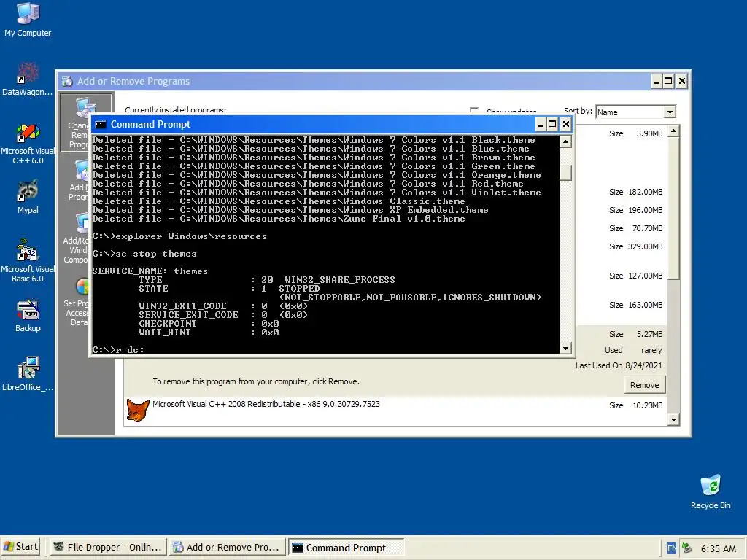747x560 pixels.
Task: Click the 10.23MB size value
Action: (x=647, y=405)
